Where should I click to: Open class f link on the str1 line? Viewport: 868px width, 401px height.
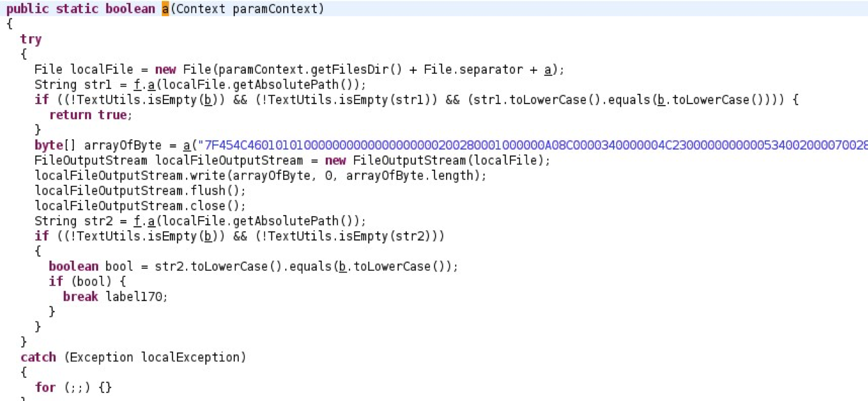click(x=137, y=85)
